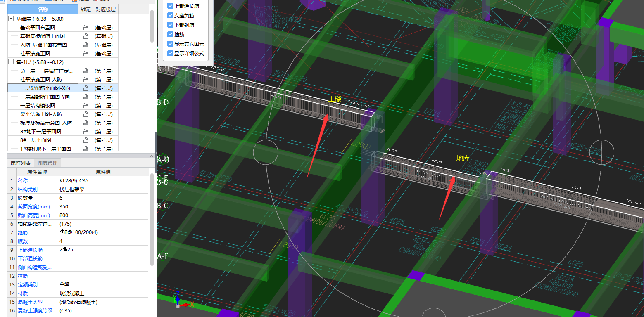
Task: Uncheck 下部钢筋 display option
Action: 170,25
